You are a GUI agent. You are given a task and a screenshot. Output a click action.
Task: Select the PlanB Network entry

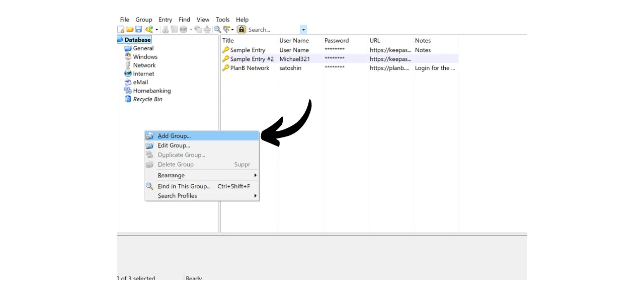[250, 68]
